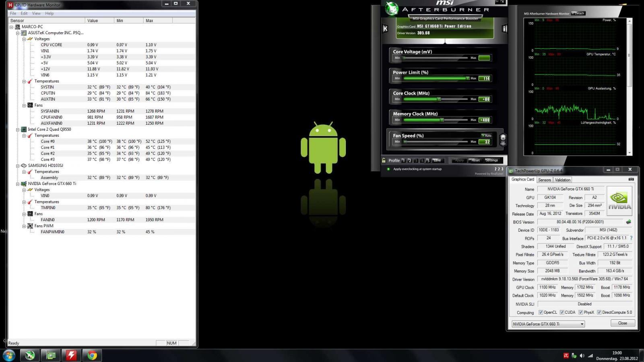The height and width of the screenshot is (362, 644).
Task: Open HWMonitor red lightning taskbar icon
Action: (71, 355)
